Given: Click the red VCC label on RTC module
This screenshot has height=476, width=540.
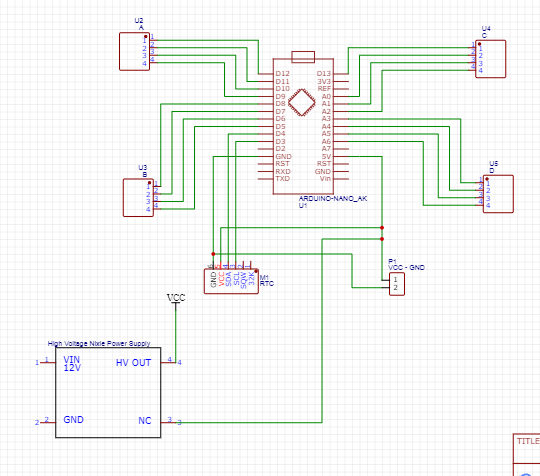Looking at the screenshot, I should [221, 279].
